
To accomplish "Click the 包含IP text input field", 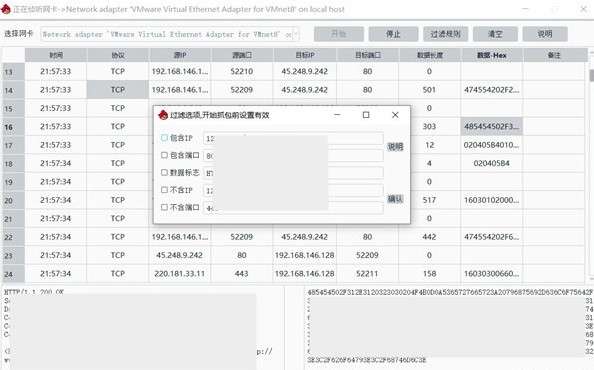I will 293,139.
